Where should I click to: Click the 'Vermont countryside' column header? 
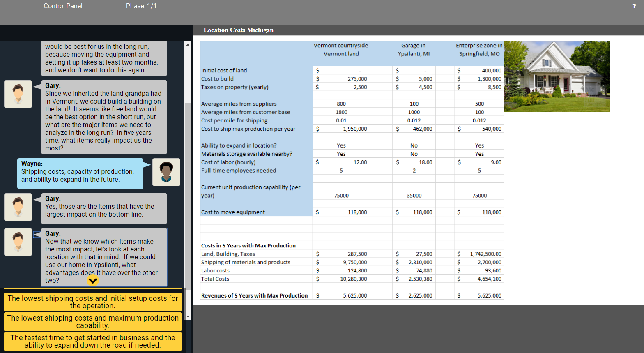click(341, 46)
